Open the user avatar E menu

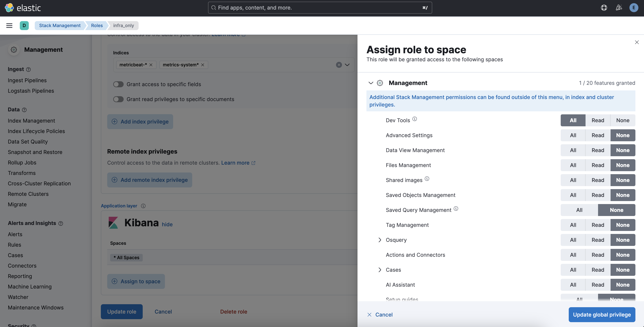pyautogui.click(x=634, y=8)
